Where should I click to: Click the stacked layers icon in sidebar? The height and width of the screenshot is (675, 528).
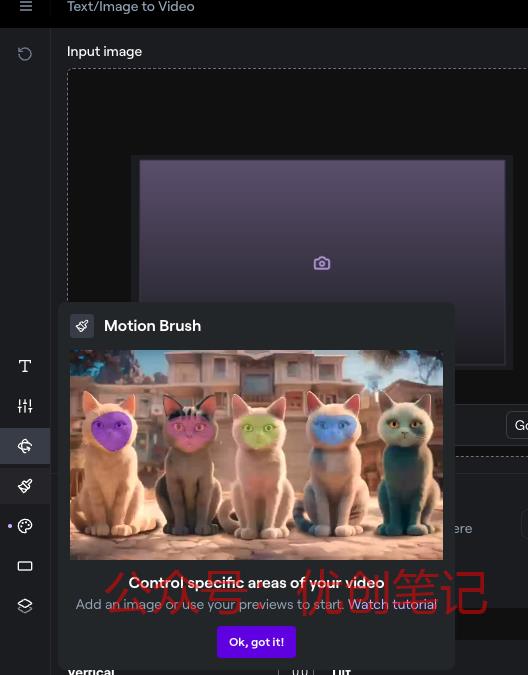pos(25,605)
